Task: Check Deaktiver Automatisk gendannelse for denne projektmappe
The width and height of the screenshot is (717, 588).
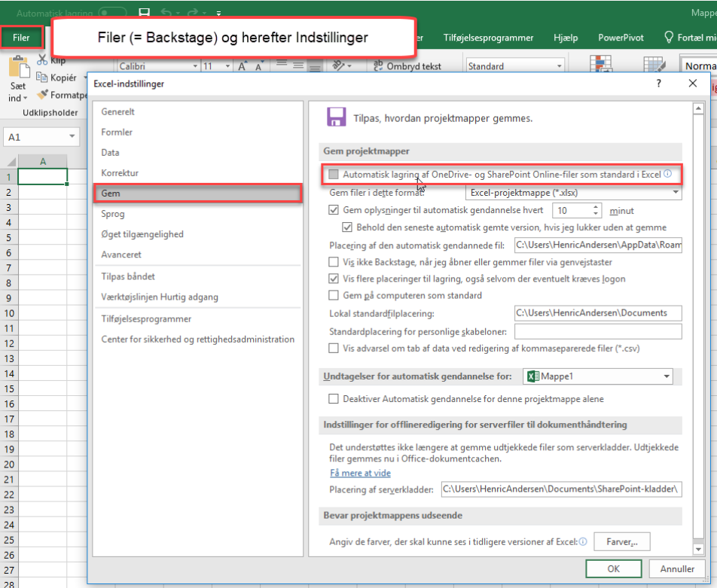Action: tap(334, 399)
